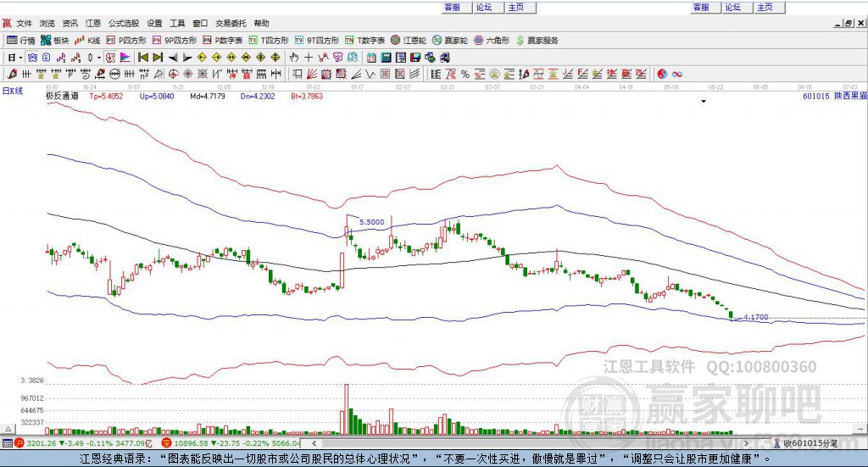Click the Tp=5.4052 indicator value
Image resolution: width=868 pixels, height=467 pixels.
click(106, 96)
